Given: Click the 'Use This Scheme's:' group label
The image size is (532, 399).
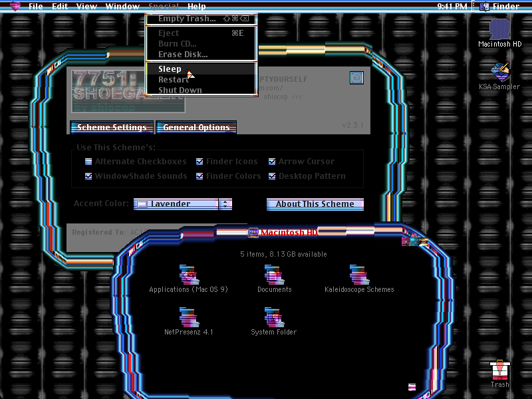Looking at the screenshot, I should [116, 147].
